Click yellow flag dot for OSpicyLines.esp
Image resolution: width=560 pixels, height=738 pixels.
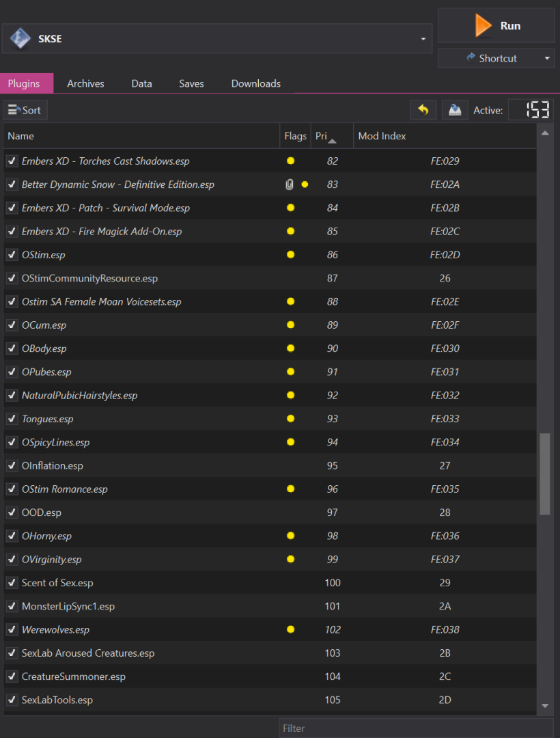(x=290, y=442)
